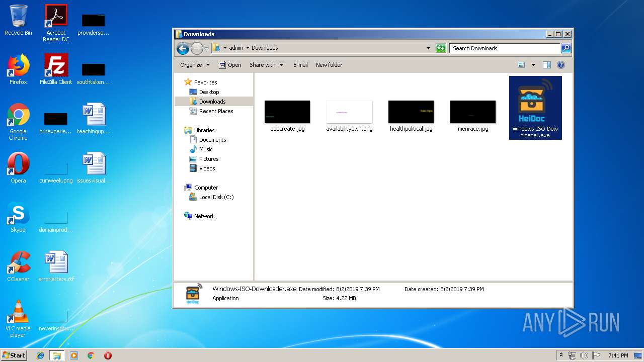Viewport: 644px width, 362px height.
Task: Launch Google Chrome desktop shortcut
Action: pos(18,122)
